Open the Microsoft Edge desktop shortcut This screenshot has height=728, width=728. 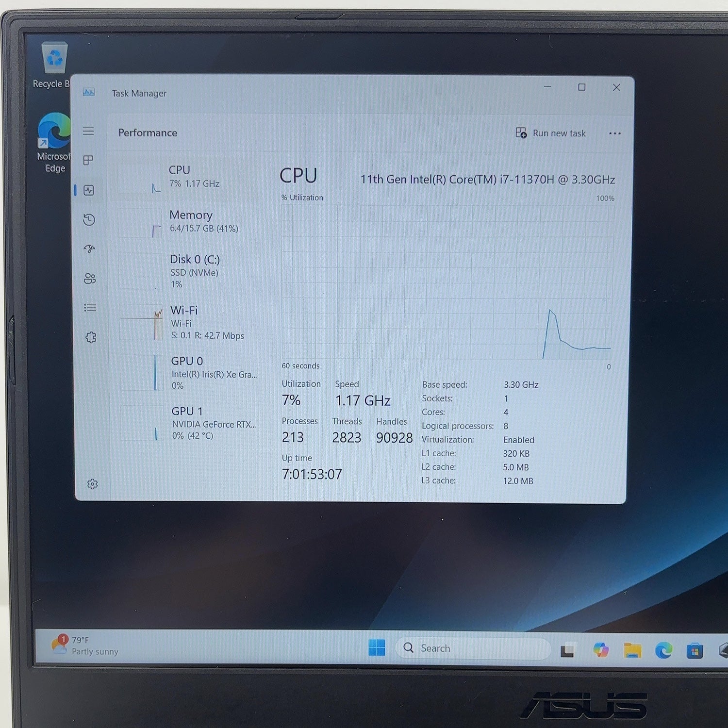(54, 143)
